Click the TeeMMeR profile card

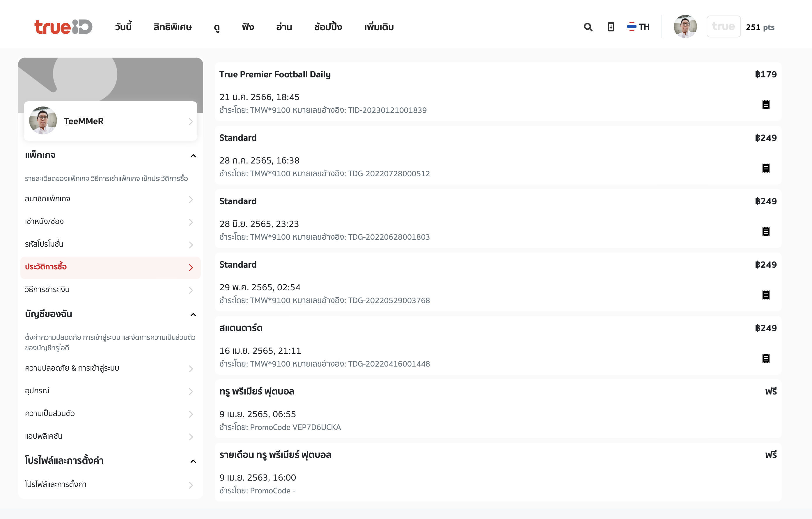110,121
